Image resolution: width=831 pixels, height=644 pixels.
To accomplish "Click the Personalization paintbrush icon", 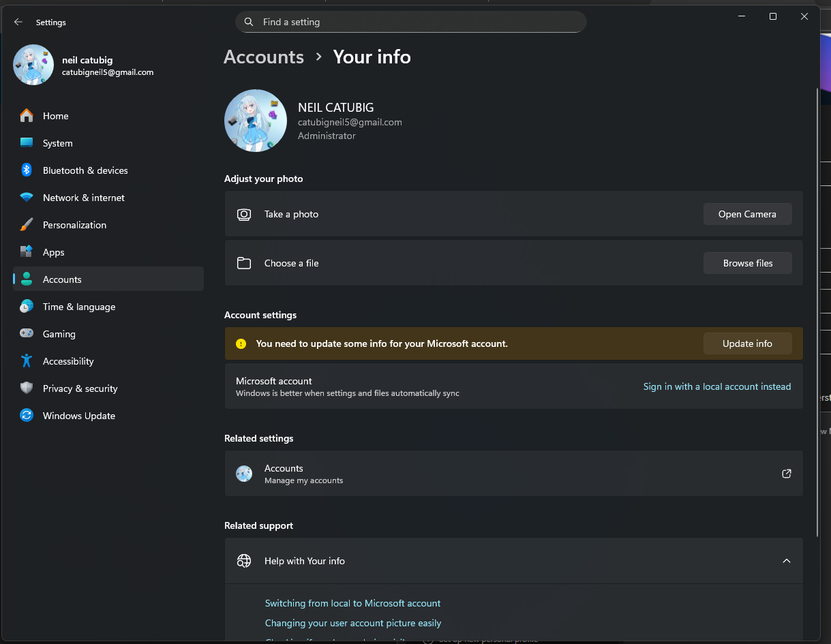I will point(27,225).
